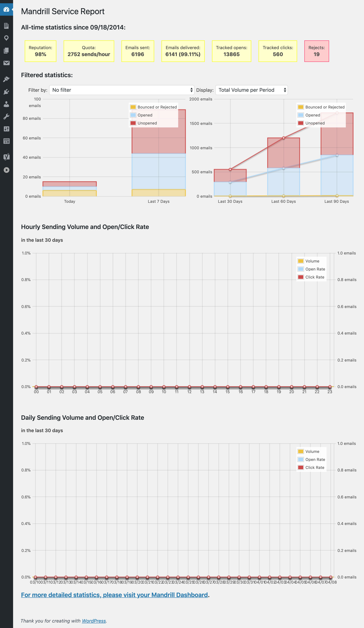
Task: Open the Appearance paintbrush menu
Action: [x=7, y=79]
